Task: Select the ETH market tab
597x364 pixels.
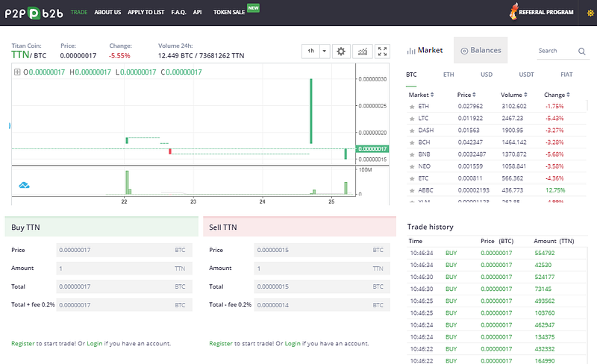Action: click(448, 75)
